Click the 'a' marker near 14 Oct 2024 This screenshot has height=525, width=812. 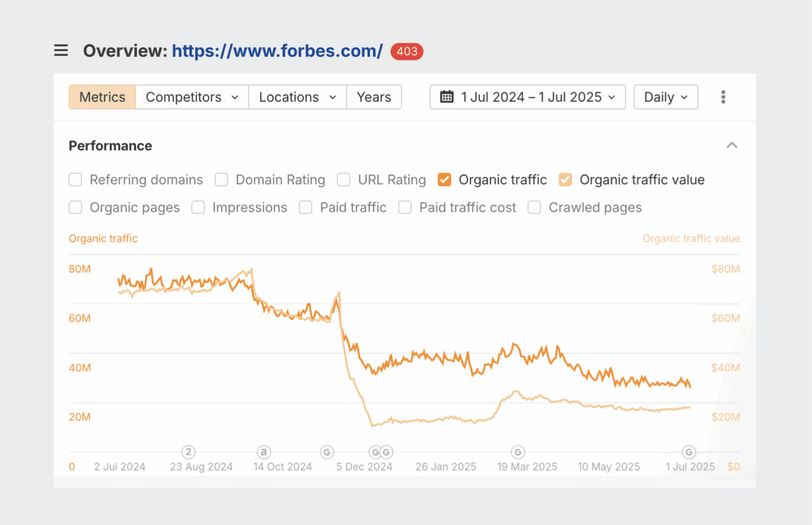pos(264,452)
